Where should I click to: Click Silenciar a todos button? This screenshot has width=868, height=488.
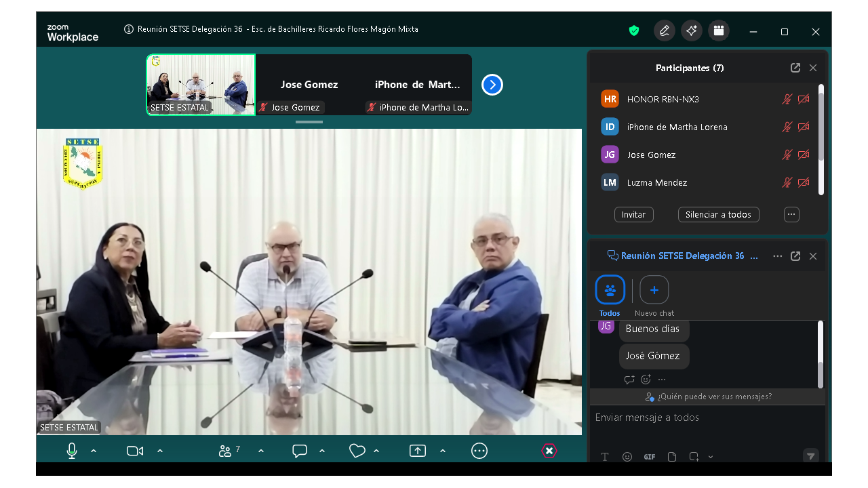[718, 214]
